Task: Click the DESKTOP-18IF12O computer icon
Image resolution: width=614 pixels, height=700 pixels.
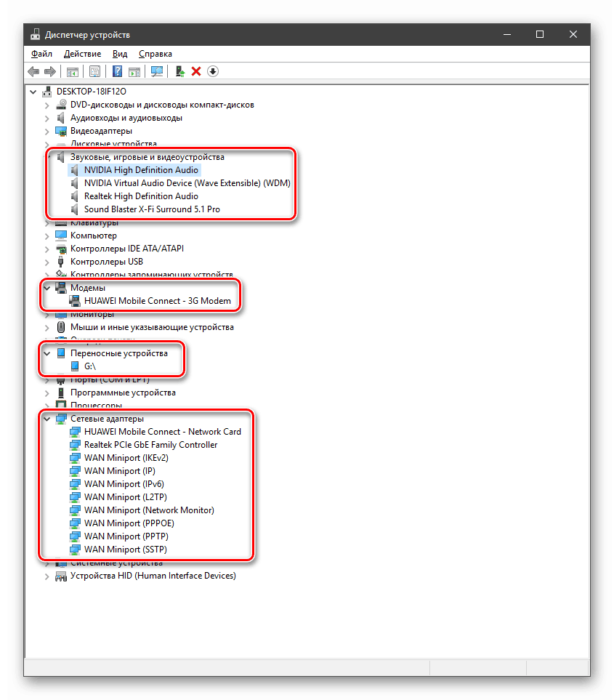Action: [x=47, y=92]
